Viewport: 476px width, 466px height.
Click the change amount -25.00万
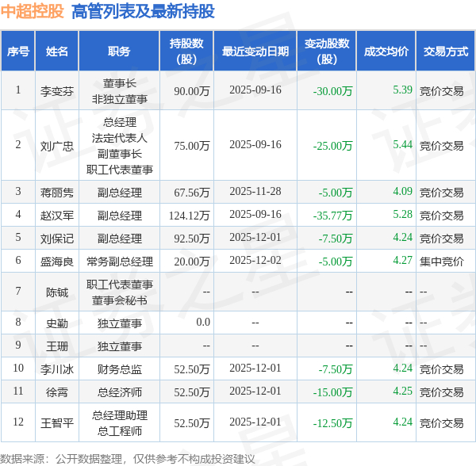[332, 146]
